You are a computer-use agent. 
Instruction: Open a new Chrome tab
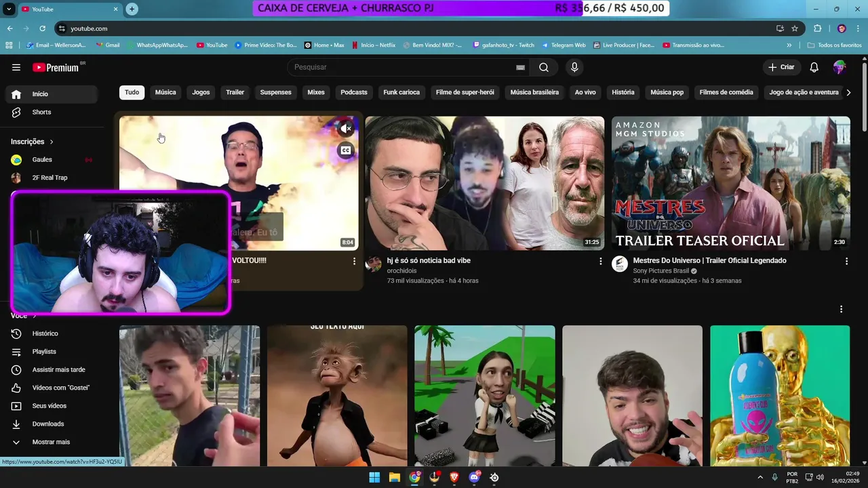132,9
